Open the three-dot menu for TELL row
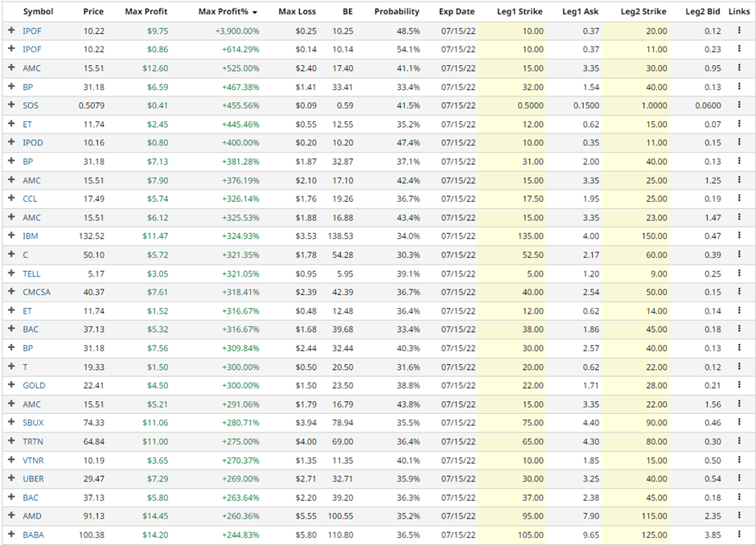 click(x=738, y=273)
